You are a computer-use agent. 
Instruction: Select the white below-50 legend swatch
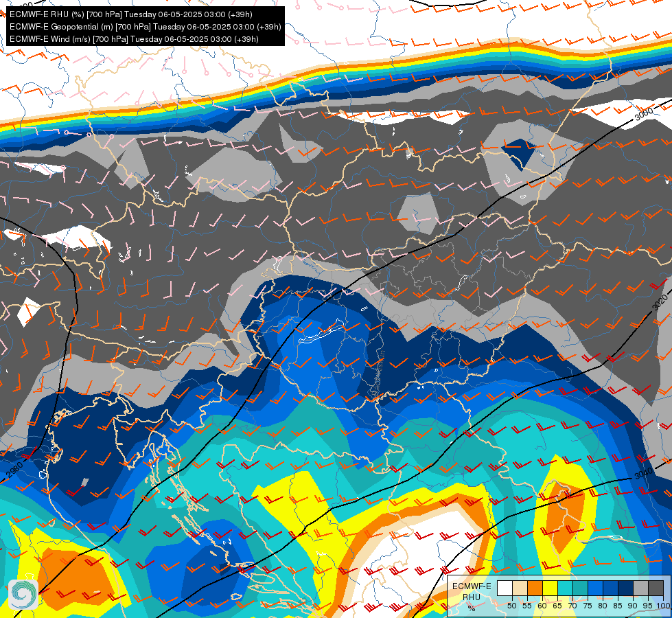click(505, 588)
